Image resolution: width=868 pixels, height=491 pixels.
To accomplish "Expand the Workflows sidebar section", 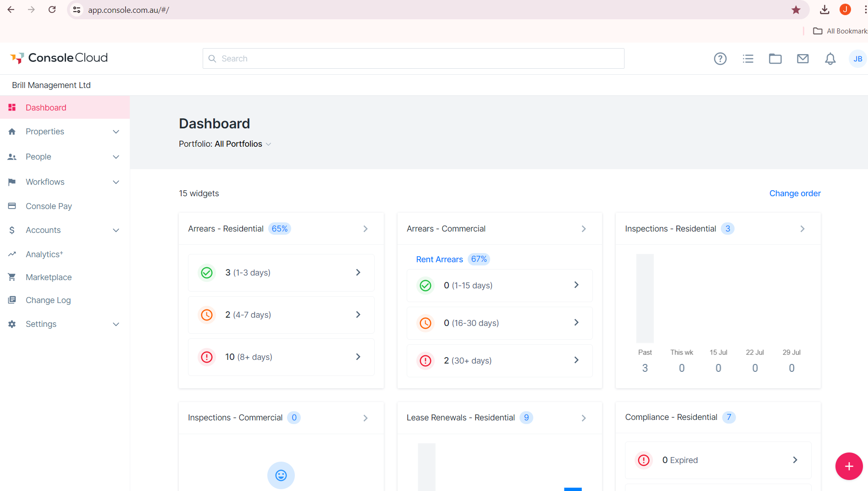I will click(x=65, y=182).
